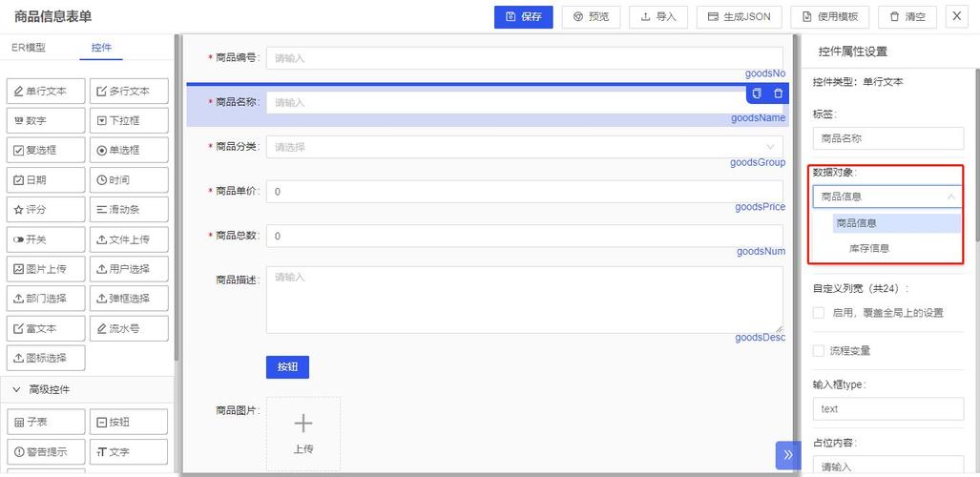Check the 流程变量 checkbox
This screenshot has width=980, height=477.
(x=818, y=351)
